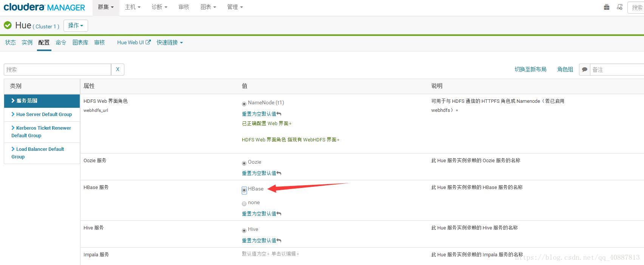Click the Cloudera Manager logo

[44, 7]
